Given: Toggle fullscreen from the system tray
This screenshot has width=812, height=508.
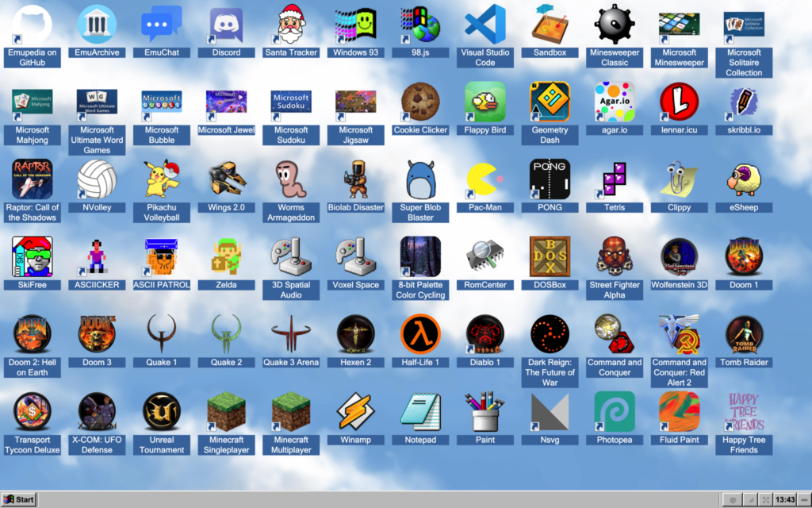Looking at the screenshot, I should point(765,499).
